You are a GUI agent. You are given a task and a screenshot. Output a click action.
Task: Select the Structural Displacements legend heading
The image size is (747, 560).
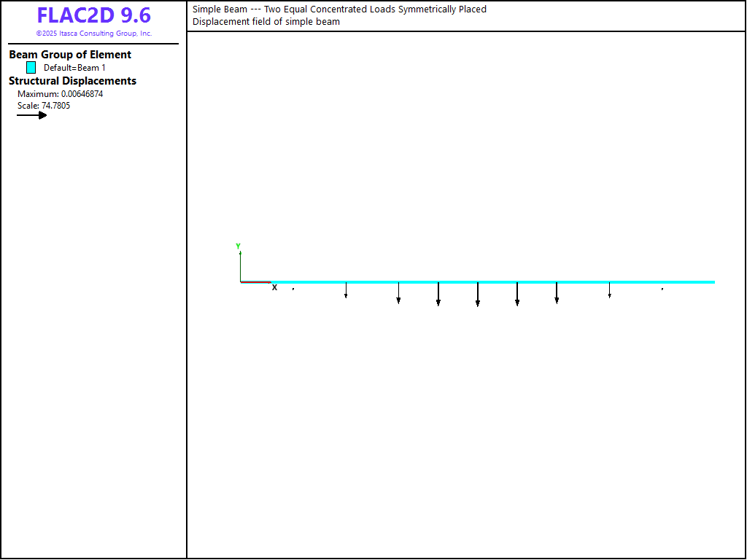72,81
